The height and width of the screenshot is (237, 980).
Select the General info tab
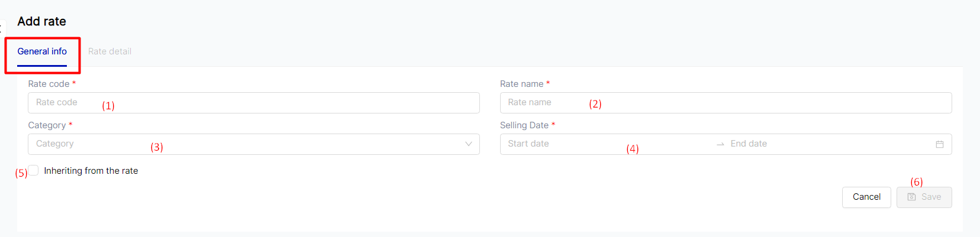coord(42,51)
